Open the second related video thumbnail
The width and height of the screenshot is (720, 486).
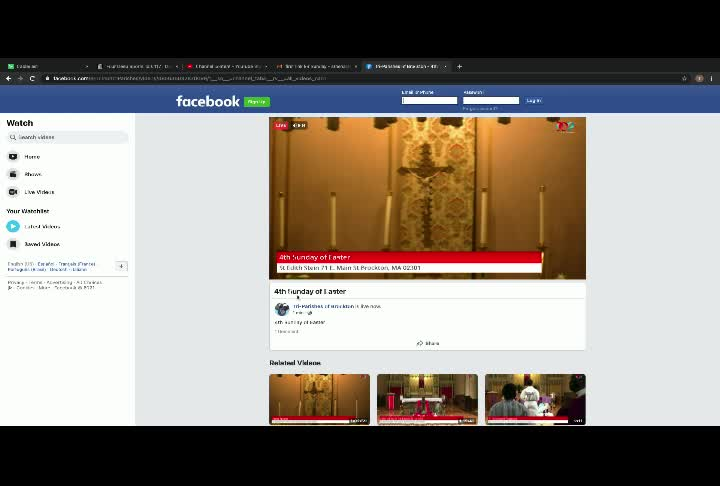(x=428, y=399)
